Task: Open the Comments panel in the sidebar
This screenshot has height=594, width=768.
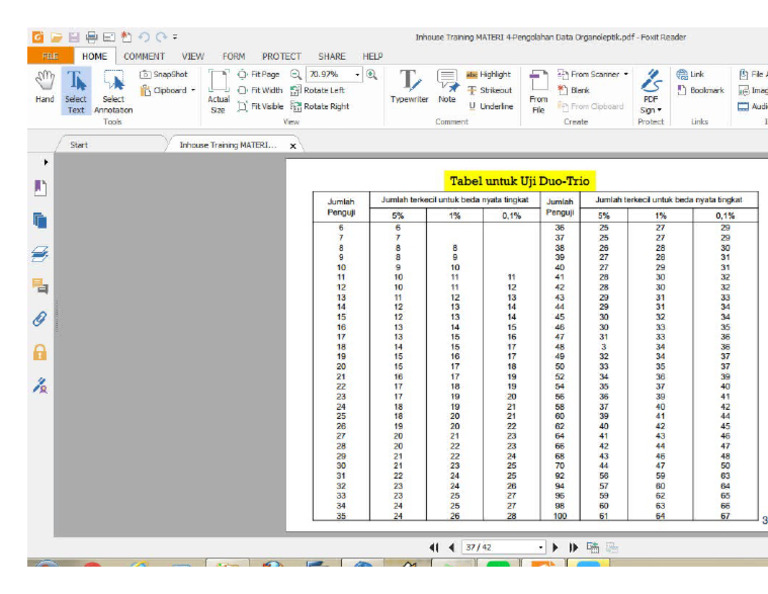Action: (x=40, y=287)
